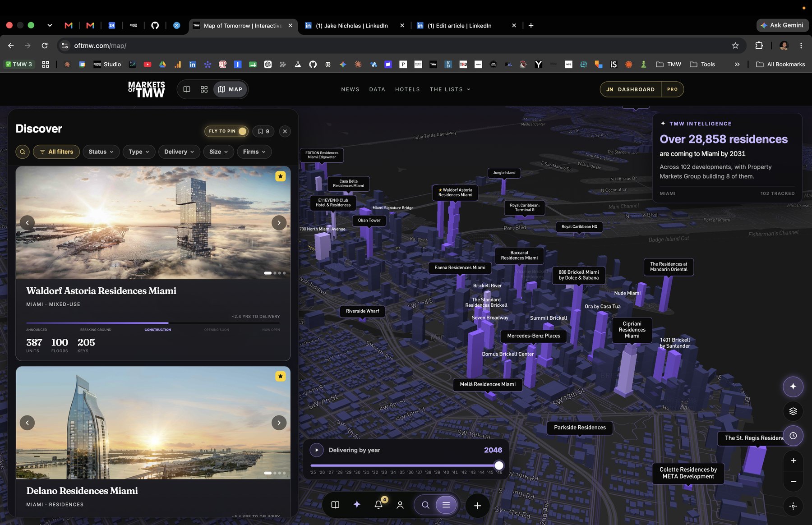Zoom out the map

tap(793, 482)
